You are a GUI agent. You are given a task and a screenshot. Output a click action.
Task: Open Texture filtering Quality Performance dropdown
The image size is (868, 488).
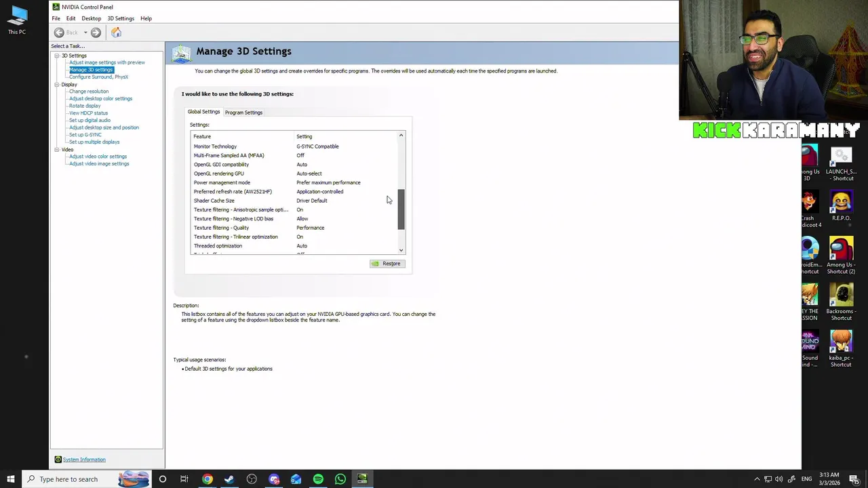click(310, 228)
